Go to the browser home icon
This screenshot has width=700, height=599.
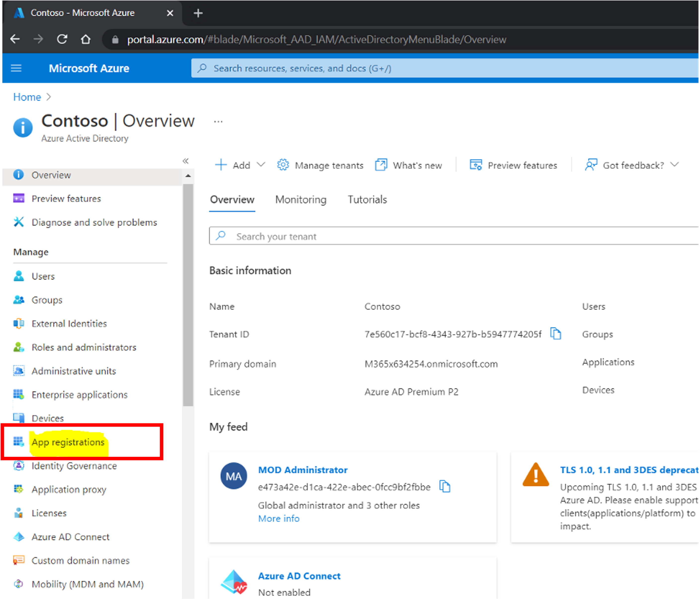tap(86, 39)
